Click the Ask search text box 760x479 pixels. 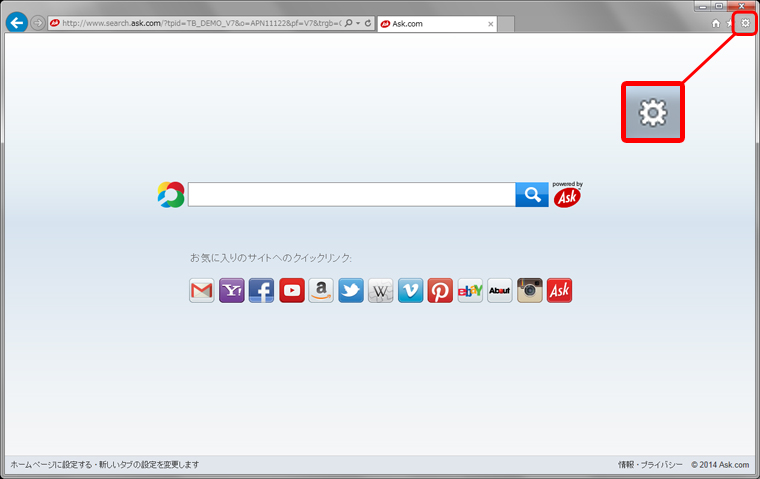click(351, 194)
